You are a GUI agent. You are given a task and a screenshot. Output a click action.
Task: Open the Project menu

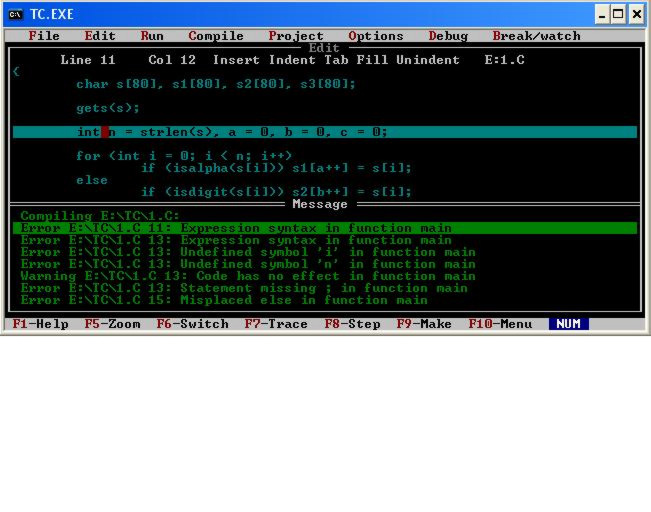coord(296,36)
